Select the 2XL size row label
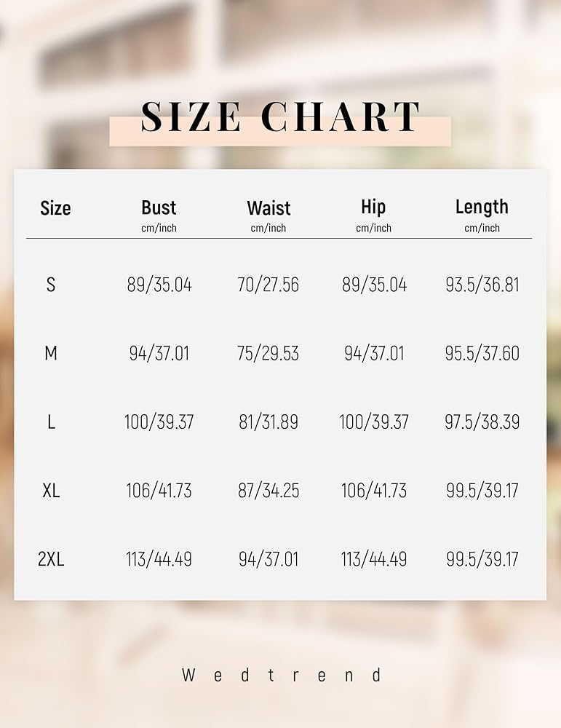 pos(51,559)
